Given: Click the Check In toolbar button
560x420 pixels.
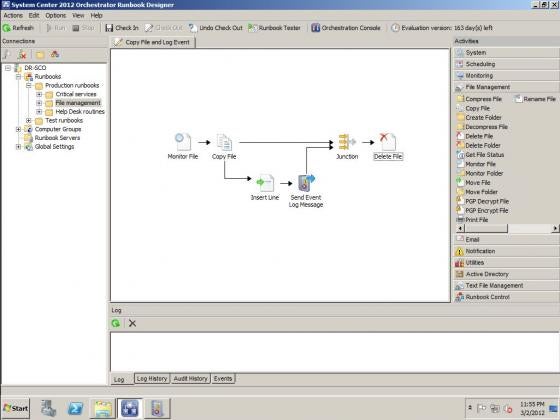Looking at the screenshot, I should click(x=122, y=28).
